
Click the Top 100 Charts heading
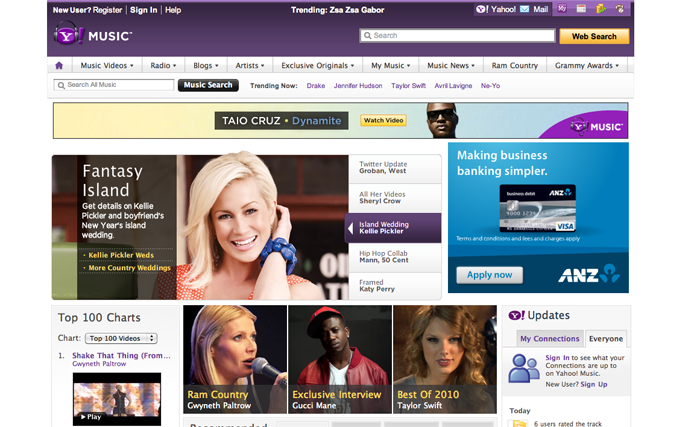point(99,318)
